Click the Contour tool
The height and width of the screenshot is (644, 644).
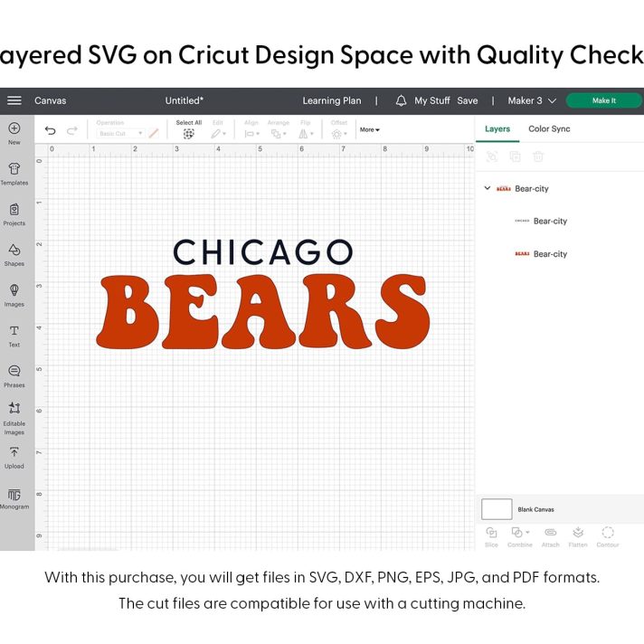tap(608, 536)
